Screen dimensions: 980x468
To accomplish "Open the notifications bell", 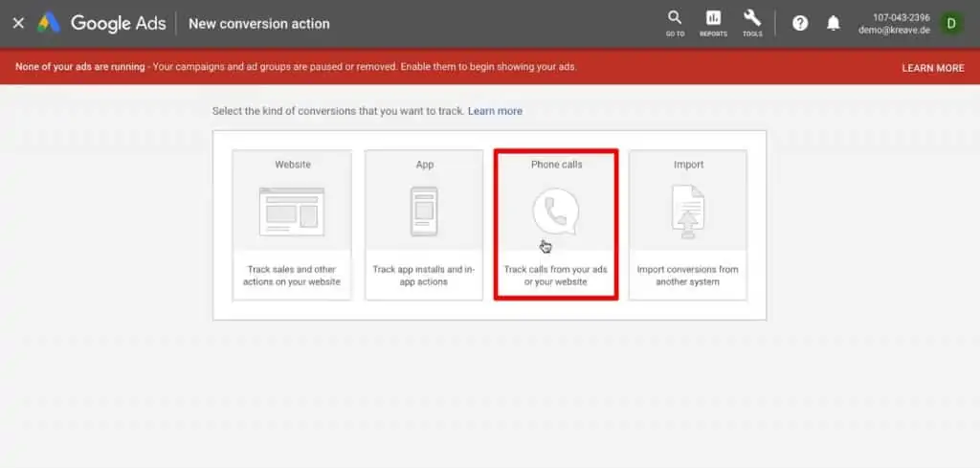I will [x=834, y=23].
